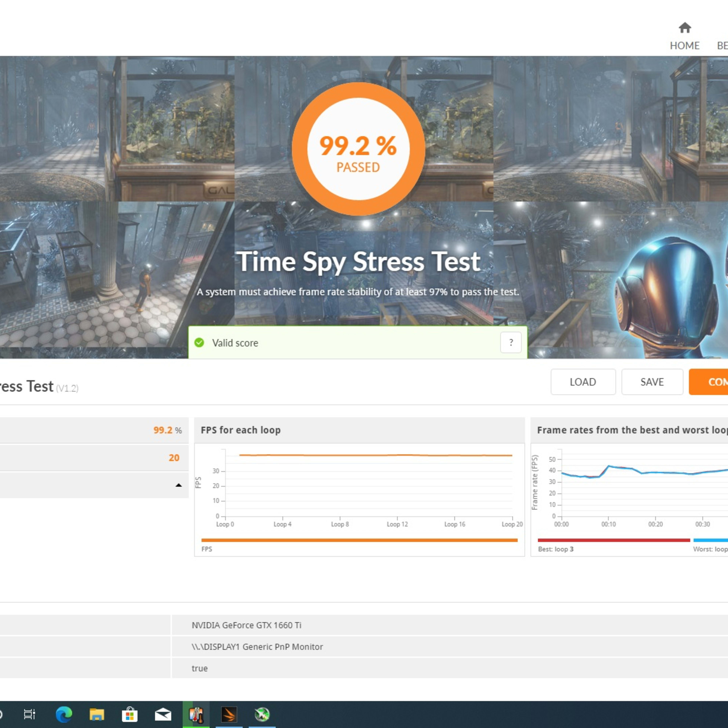Viewport: 728px width, 728px height.
Task: Open Microsoft Store from the taskbar
Action: (x=130, y=714)
